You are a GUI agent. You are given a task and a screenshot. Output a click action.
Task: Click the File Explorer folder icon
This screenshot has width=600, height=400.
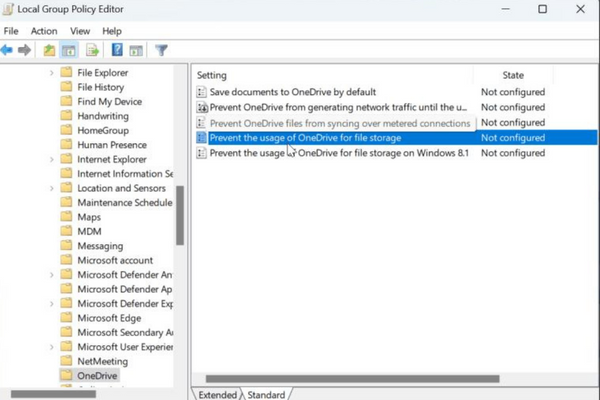[x=67, y=72]
